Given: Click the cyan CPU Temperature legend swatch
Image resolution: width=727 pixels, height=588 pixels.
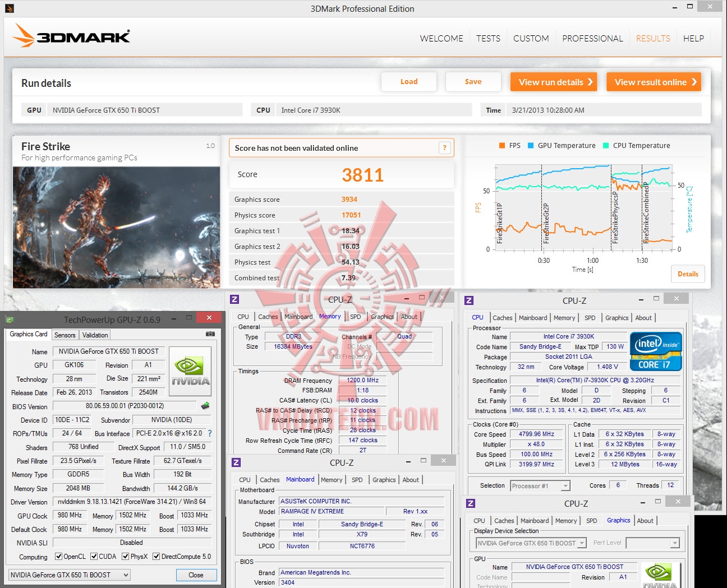Looking at the screenshot, I should pos(606,146).
